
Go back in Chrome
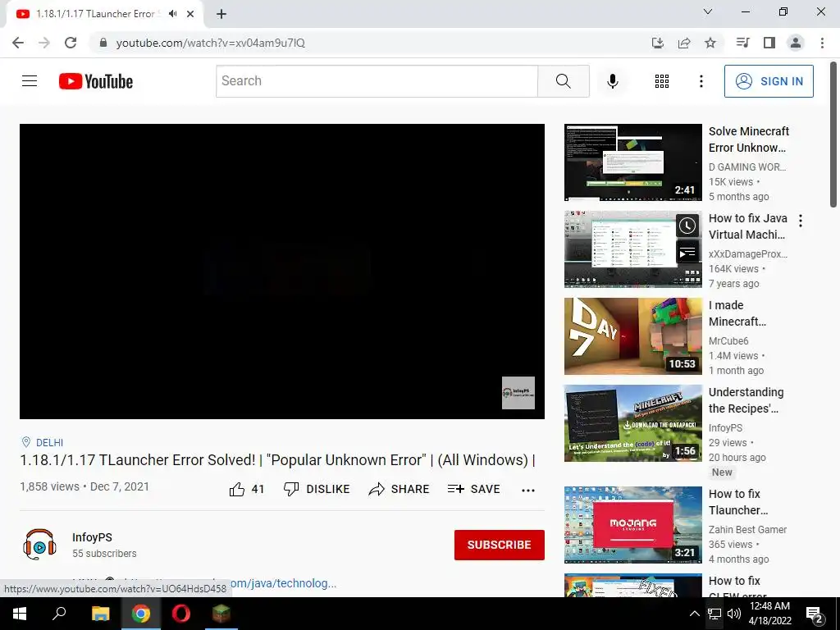pos(18,43)
